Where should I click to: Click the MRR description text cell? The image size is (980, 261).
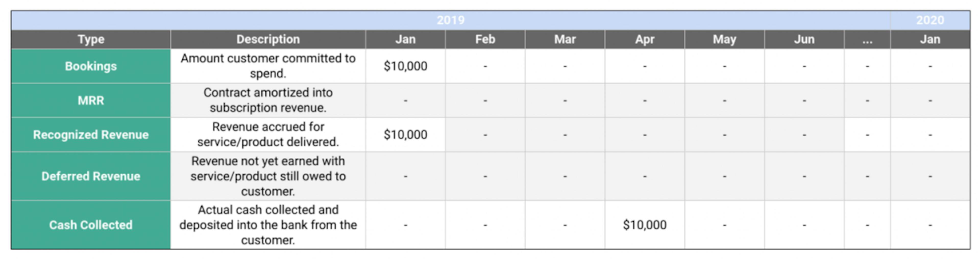click(268, 101)
